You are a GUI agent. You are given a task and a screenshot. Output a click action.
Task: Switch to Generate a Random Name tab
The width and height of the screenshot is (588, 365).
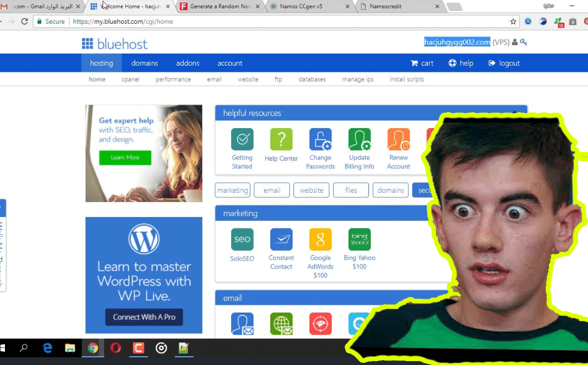(220, 7)
